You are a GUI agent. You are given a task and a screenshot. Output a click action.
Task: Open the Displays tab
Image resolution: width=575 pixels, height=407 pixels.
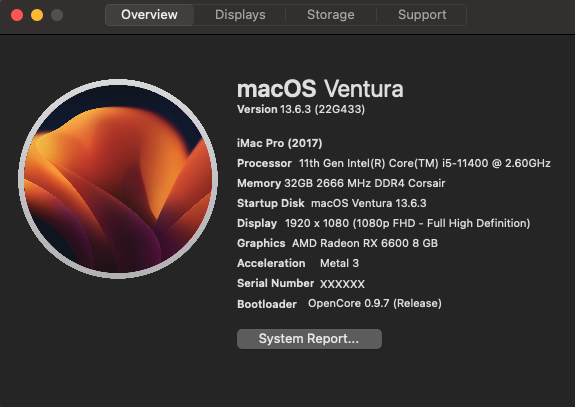[x=240, y=15]
